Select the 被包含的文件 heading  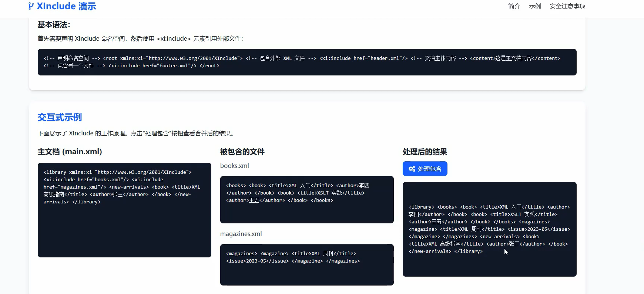click(x=242, y=152)
